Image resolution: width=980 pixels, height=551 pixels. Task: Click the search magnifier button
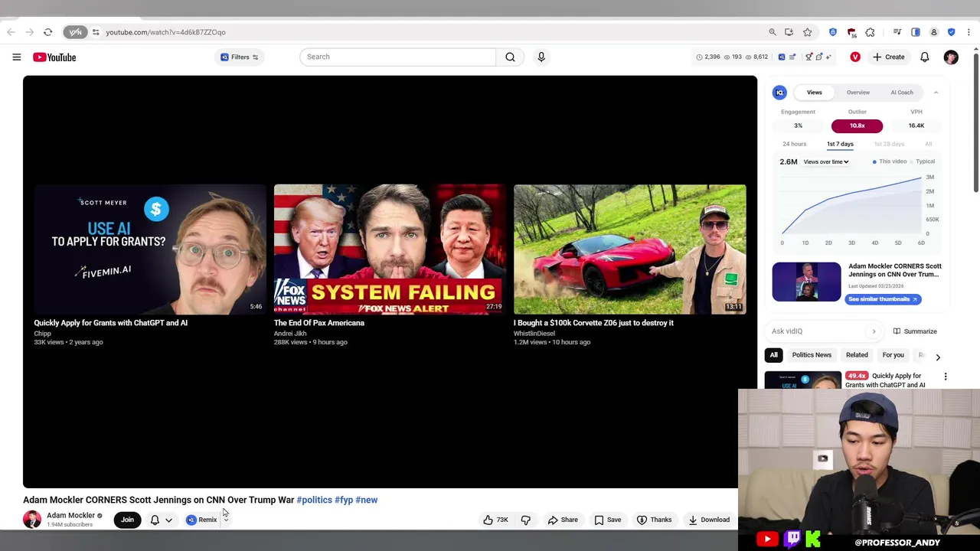point(510,57)
